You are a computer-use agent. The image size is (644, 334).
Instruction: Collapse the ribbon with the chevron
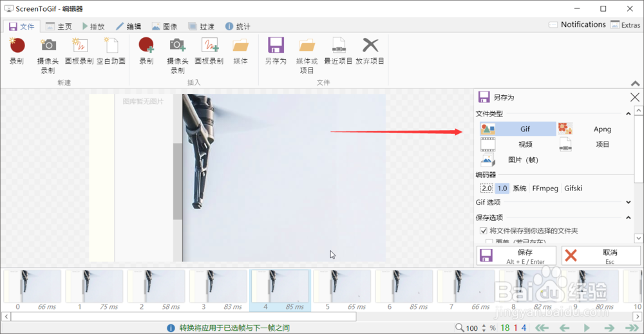tap(636, 83)
